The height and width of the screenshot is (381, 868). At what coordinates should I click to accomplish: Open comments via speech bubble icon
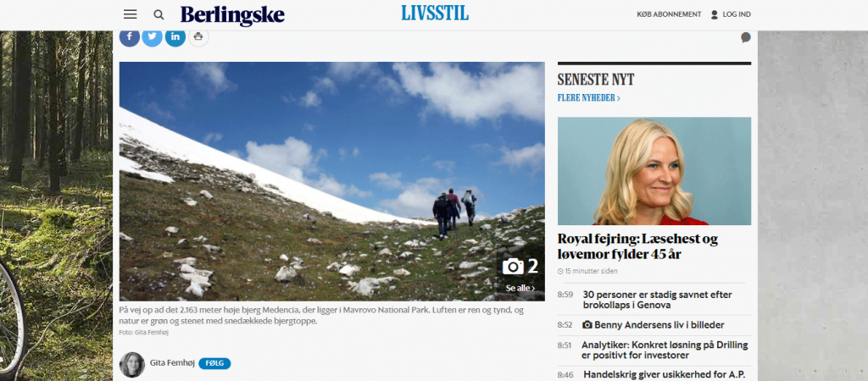point(746,37)
